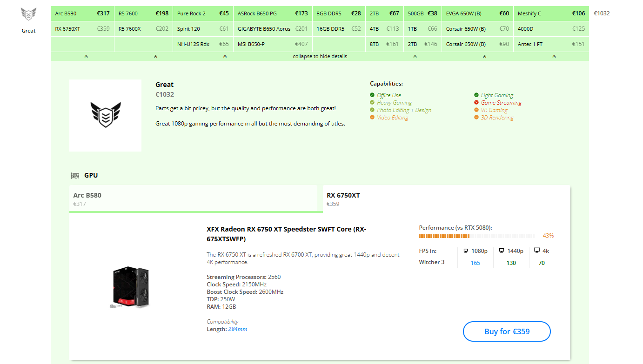Click the Great tier label under the badge
This screenshot has height=364, width=643.
click(28, 31)
